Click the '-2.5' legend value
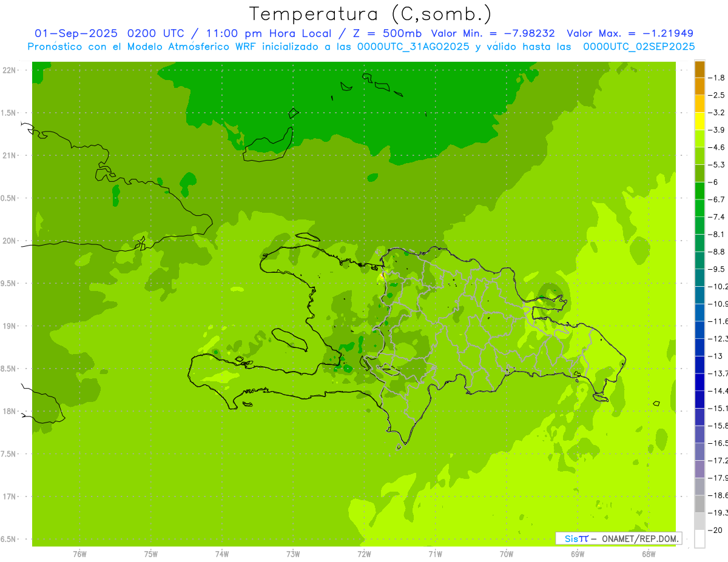The image size is (728, 562). 716,96
